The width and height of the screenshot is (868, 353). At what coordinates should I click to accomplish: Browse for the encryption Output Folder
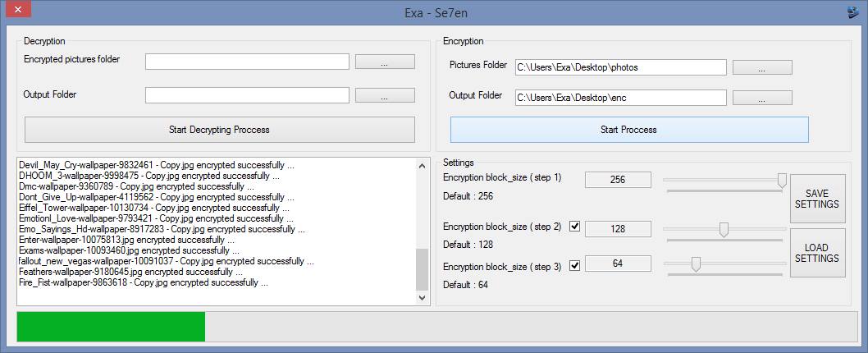coord(761,99)
